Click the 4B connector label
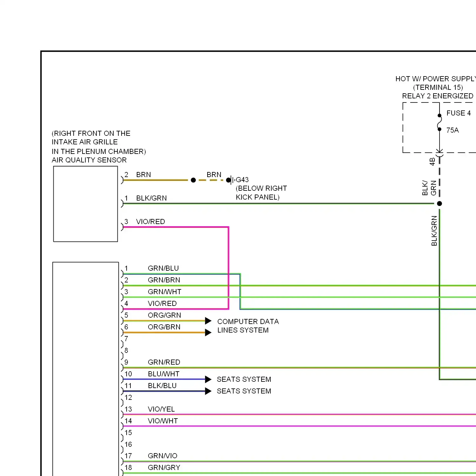This screenshot has width=476, height=476. (432, 162)
